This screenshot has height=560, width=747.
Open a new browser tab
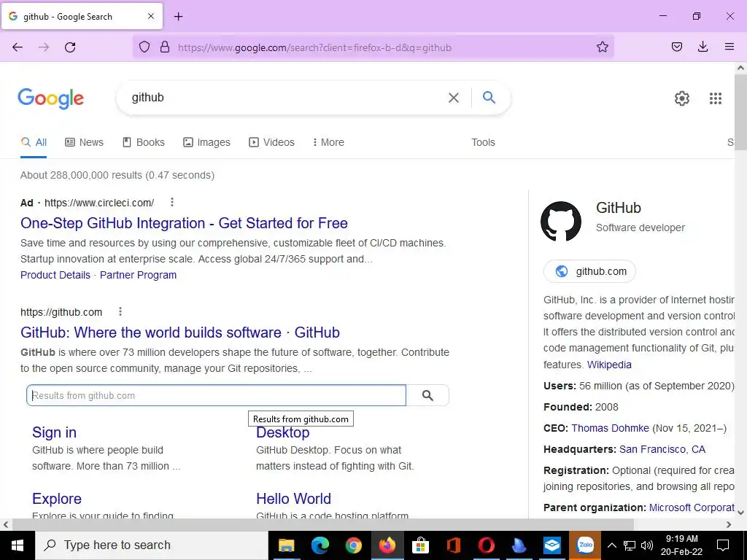pos(178,17)
